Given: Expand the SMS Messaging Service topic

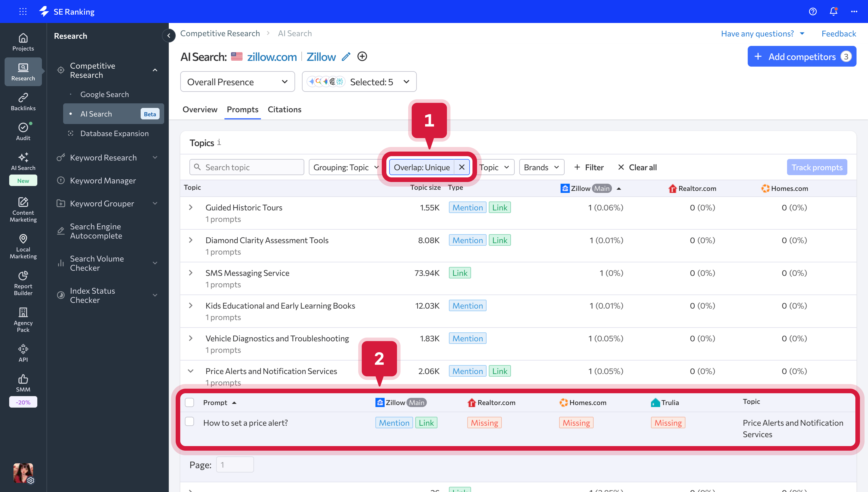Looking at the screenshot, I should pos(191,273).
